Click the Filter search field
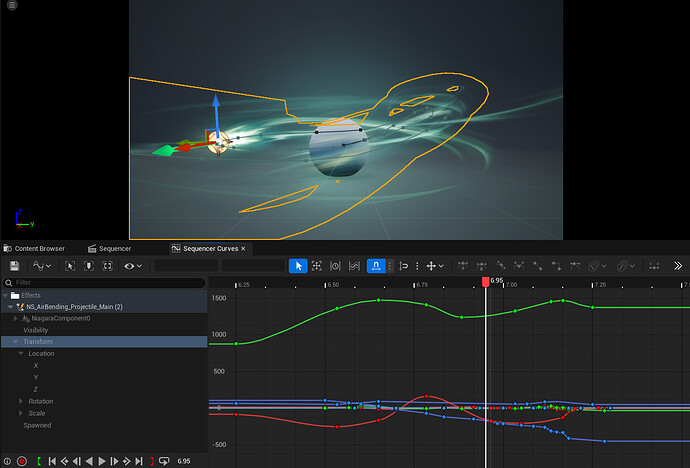The height and width of the screenshot is (468, 690). click(100, 283)
